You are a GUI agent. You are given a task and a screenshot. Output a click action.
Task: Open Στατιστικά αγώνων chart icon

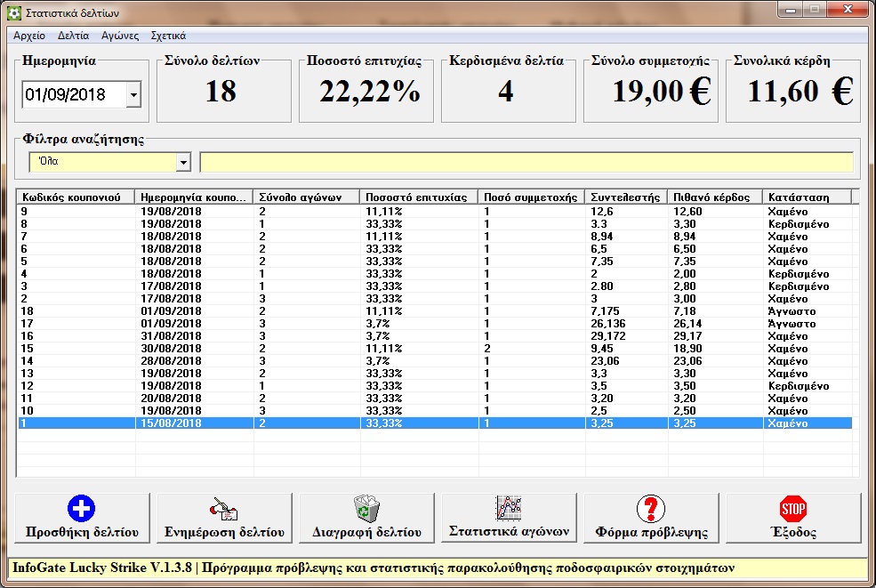pos(509,508)
